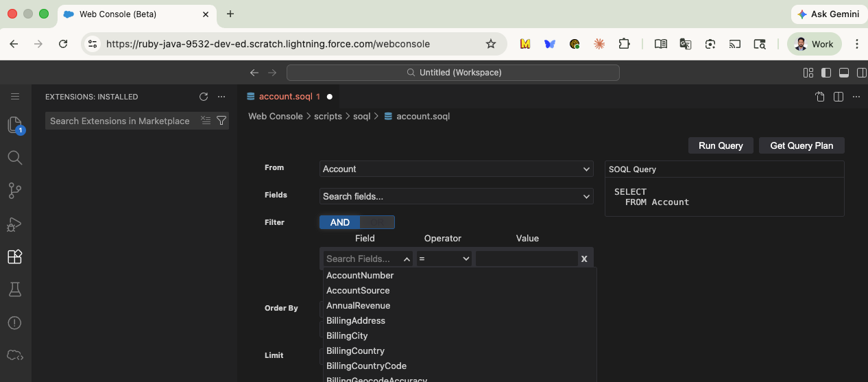Open a new browser tab
Screen dimensions: 868x382
click(230, 14)
